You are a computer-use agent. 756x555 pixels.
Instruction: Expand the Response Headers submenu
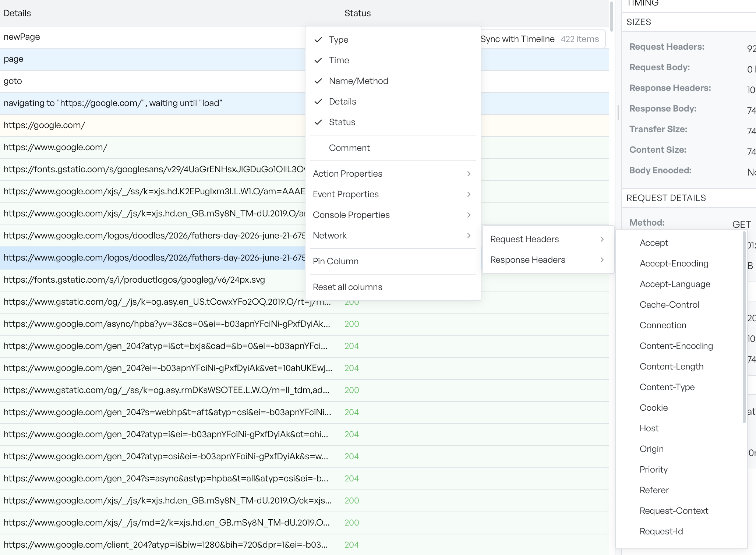[x=548, y=260]
